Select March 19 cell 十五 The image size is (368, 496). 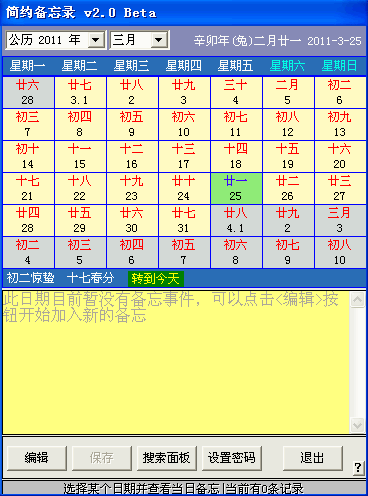click(x=288, y=156)
